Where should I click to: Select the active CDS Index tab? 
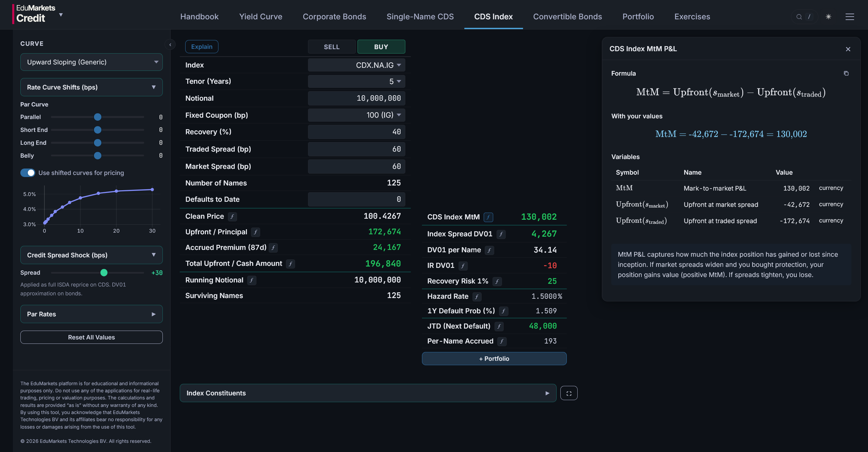pos(493,17)
